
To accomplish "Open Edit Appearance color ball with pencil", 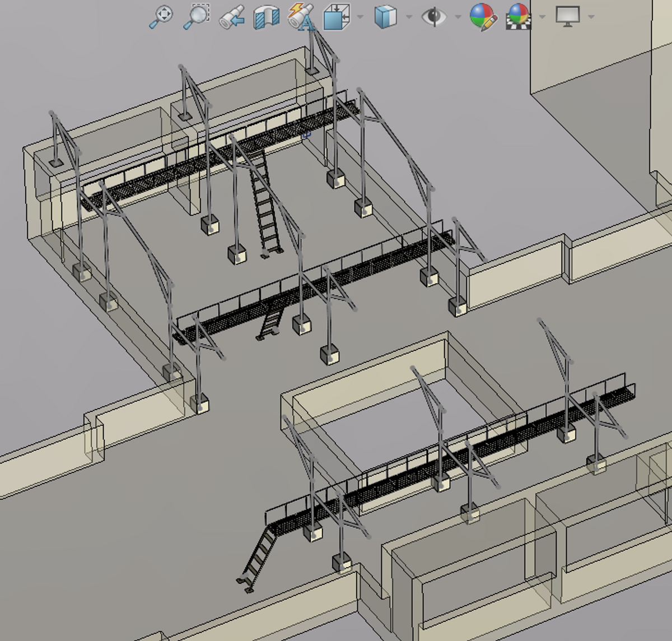I will [x=483, y=17].
